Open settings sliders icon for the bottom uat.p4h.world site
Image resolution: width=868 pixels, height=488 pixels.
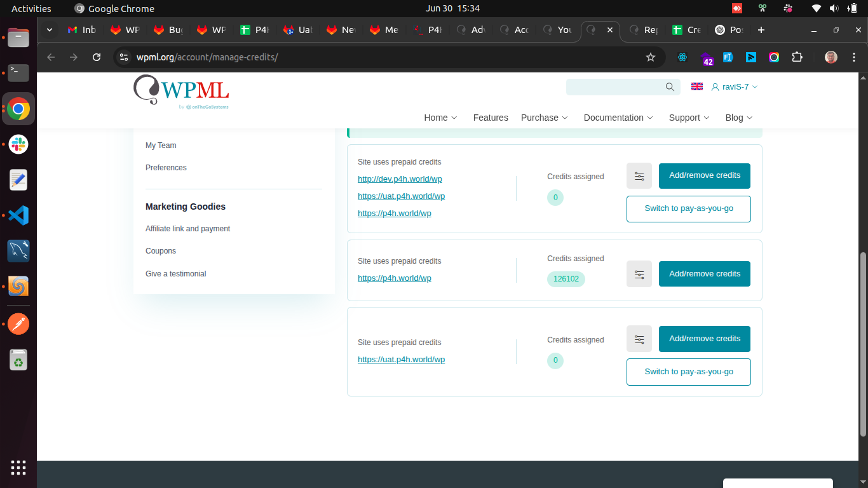tap(639, 339)
